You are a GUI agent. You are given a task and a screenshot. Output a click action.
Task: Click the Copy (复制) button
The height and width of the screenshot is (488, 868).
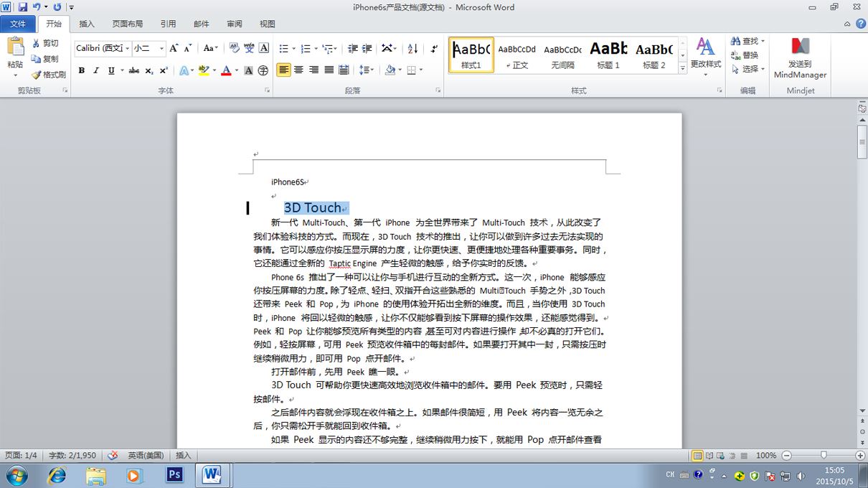point(45,59)
